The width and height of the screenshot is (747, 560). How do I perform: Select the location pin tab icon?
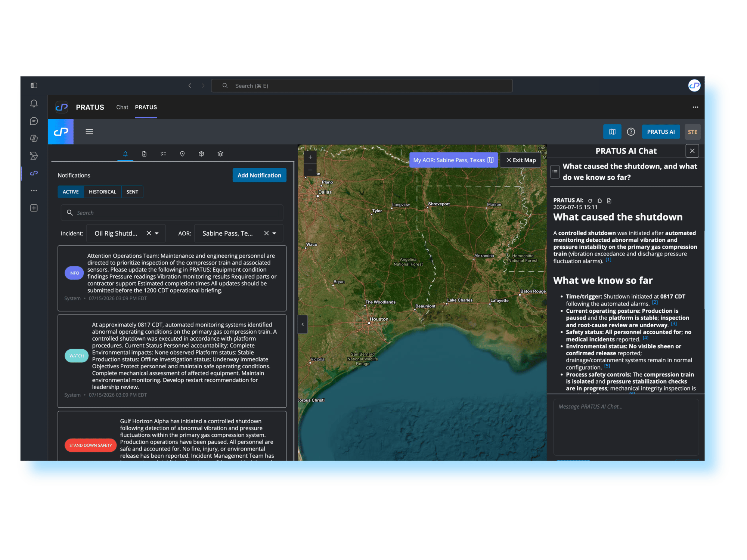click(182, 154)
